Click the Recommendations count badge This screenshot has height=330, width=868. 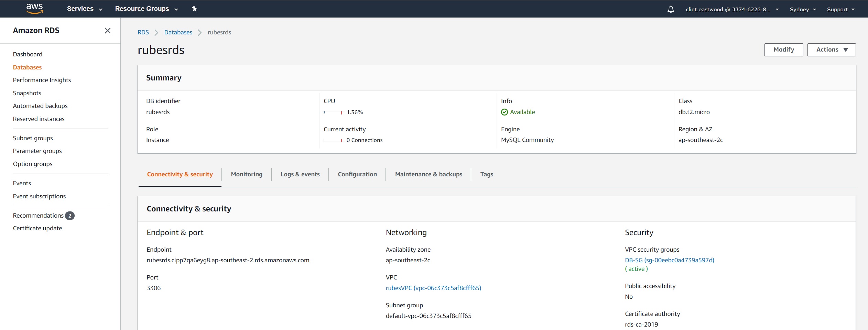[x=70, y=216]
